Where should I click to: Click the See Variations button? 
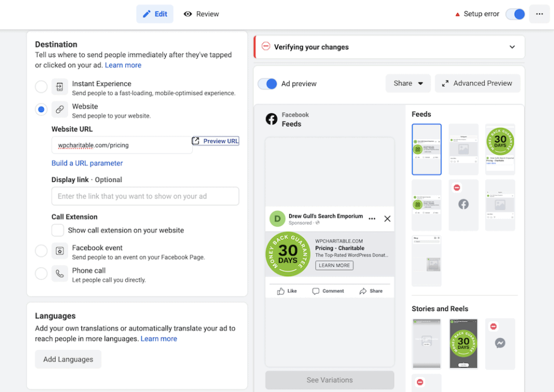point(330,380)
